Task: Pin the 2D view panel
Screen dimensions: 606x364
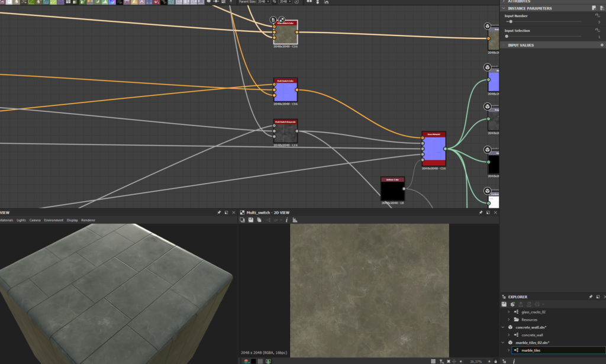Action: point(481,212)
